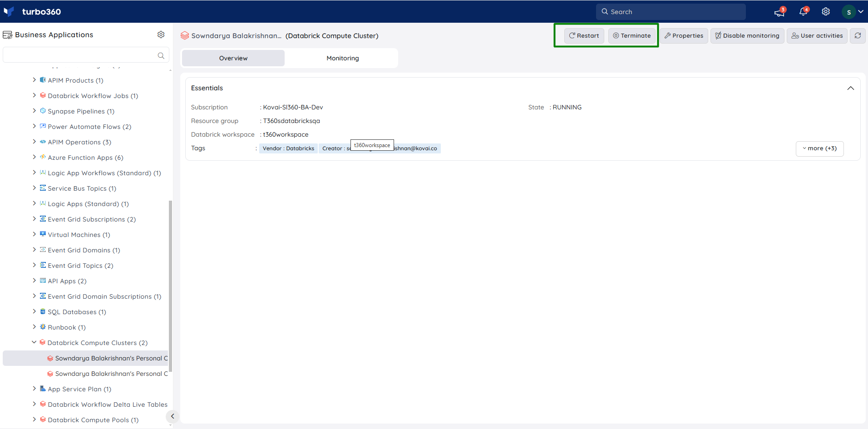Collapse the Essentials section chevron
Viewport: 868px width, 429px height.
coord(850,88)
